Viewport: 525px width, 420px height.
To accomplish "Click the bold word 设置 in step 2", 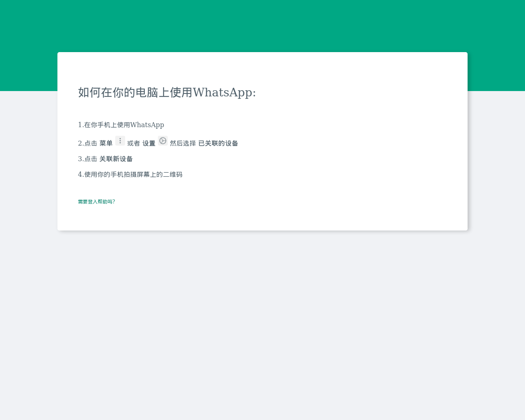I will point(149,143).
